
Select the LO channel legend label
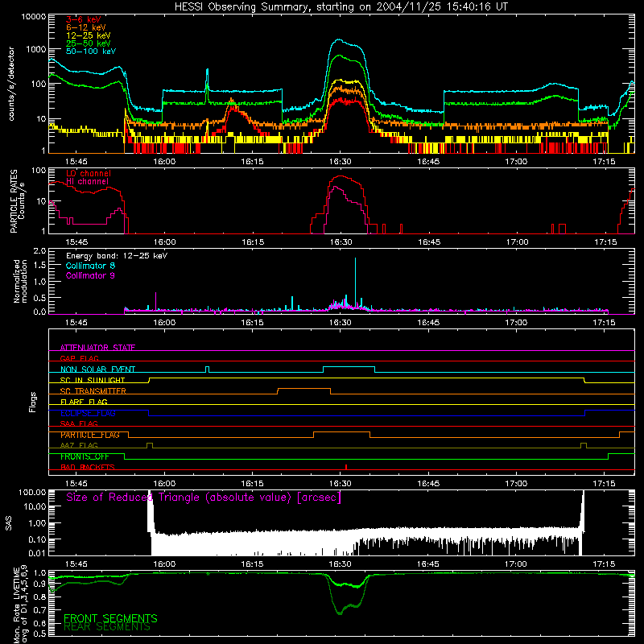(89, 173)
